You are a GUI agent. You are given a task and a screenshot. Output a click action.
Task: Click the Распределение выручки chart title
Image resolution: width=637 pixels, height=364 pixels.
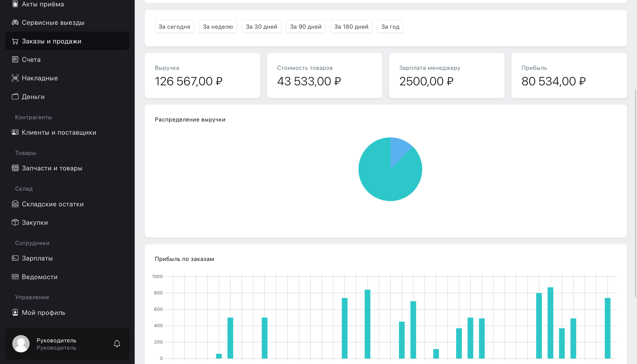[190, 119]
